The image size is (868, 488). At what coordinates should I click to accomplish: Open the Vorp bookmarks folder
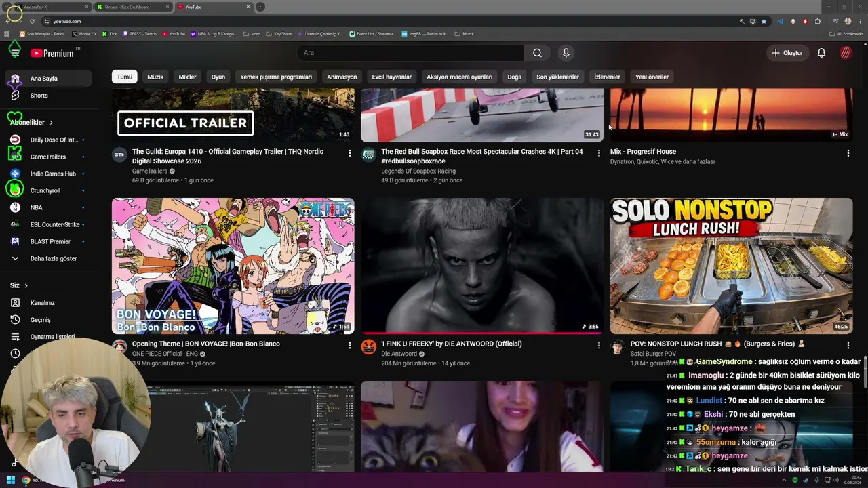point(252,33)
